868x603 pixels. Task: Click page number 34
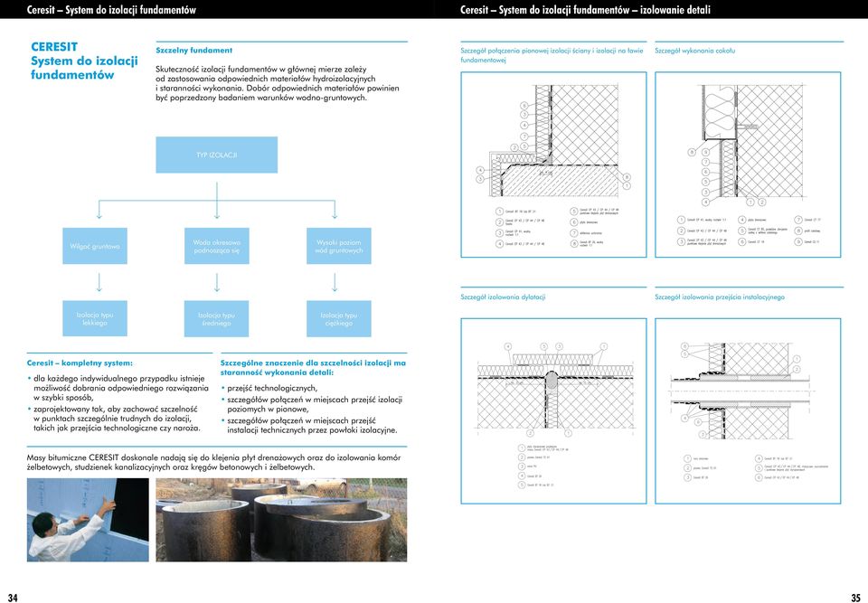click(x=13, y=598)
